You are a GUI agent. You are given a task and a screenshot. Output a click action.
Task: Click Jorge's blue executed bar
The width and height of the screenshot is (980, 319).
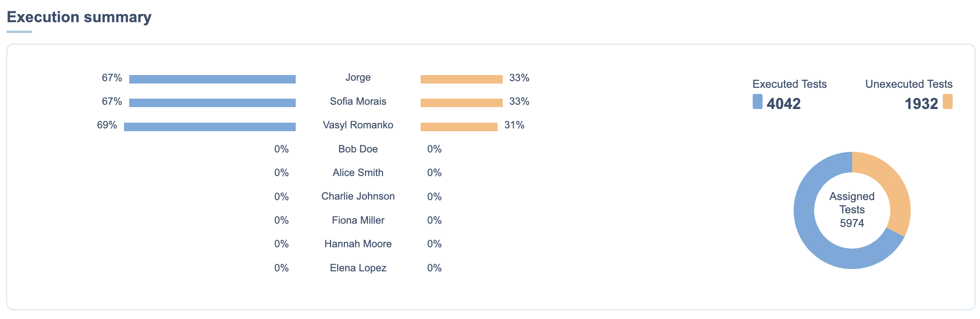pos(212,79)
